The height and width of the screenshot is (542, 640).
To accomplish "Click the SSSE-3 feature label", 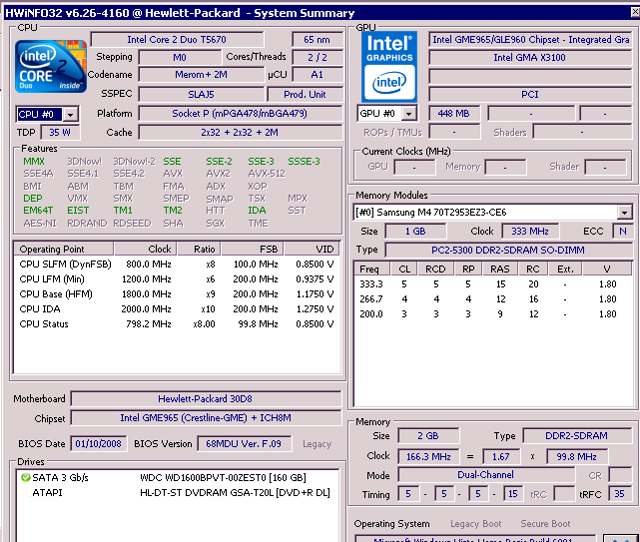I will (304, 162).
